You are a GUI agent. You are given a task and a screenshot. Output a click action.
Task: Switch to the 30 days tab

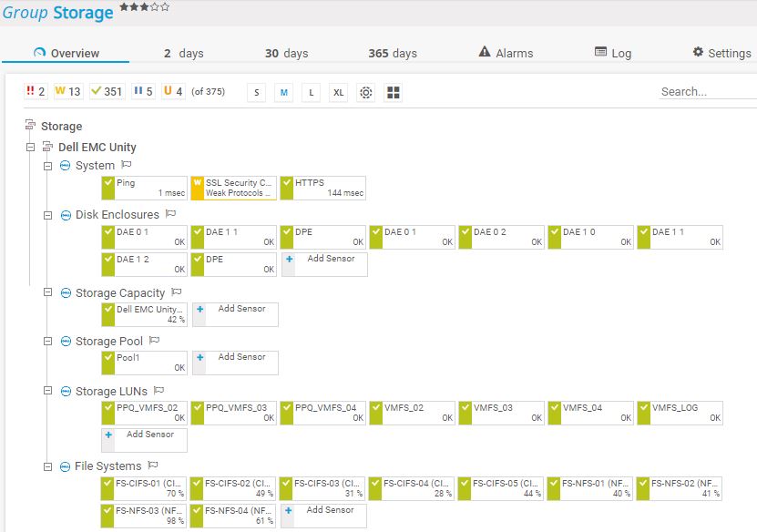[x=286, y=53]
